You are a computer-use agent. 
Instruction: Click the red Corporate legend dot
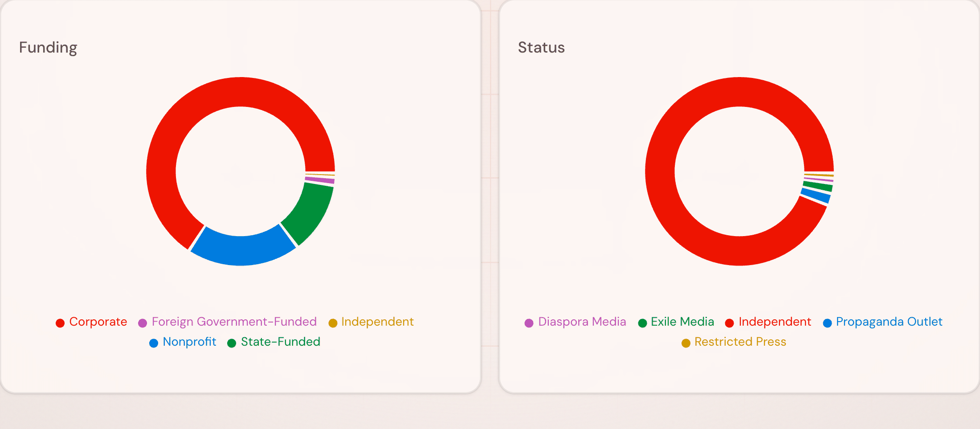click(60, 323)
